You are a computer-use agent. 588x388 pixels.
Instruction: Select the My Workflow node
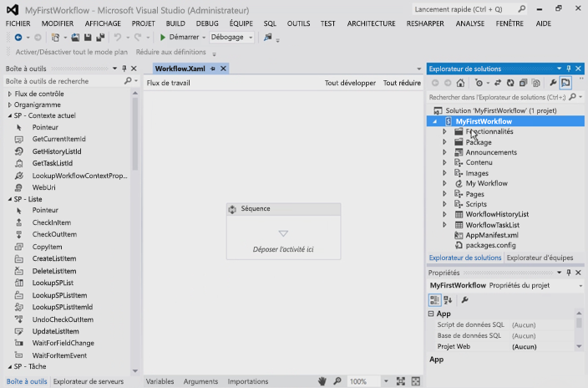coord(486,183)
